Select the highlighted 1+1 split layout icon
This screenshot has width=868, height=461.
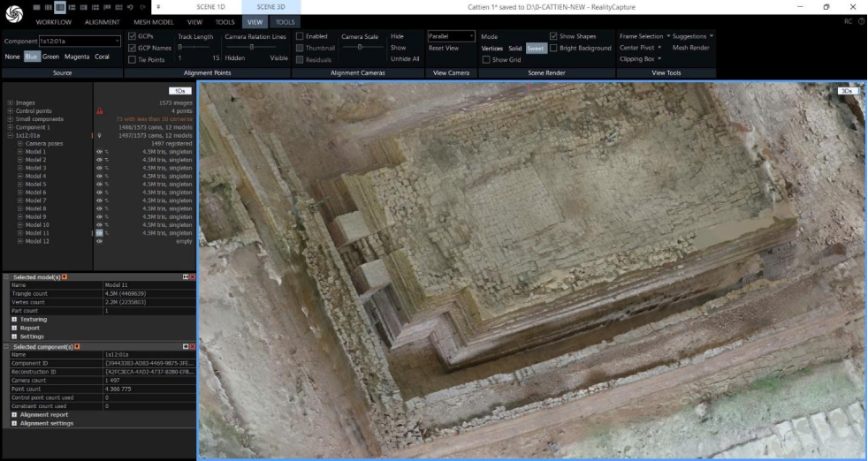tap(60, 7)
